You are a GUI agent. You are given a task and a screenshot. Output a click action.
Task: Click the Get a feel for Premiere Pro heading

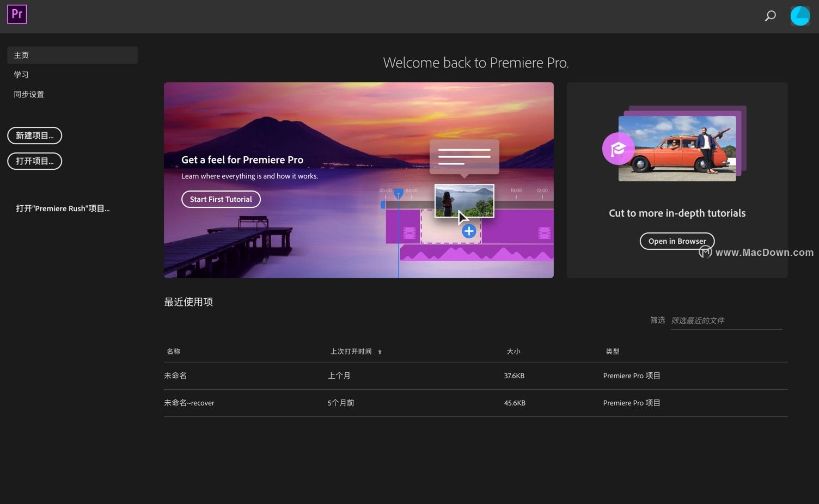[x=242, y=160]
